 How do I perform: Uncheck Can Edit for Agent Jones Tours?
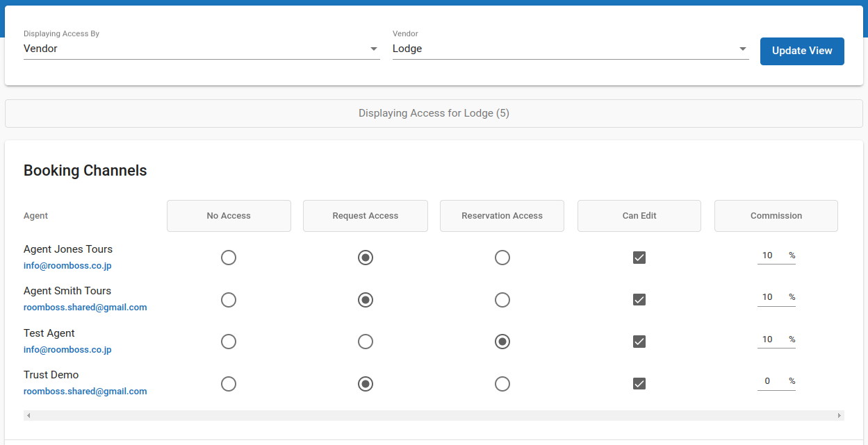639,258
